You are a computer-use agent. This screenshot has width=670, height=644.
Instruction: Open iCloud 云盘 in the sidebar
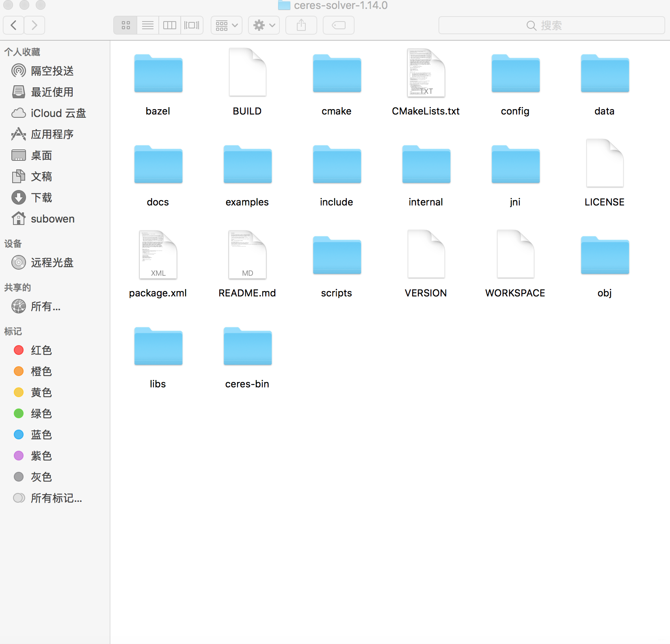point(49,113)
